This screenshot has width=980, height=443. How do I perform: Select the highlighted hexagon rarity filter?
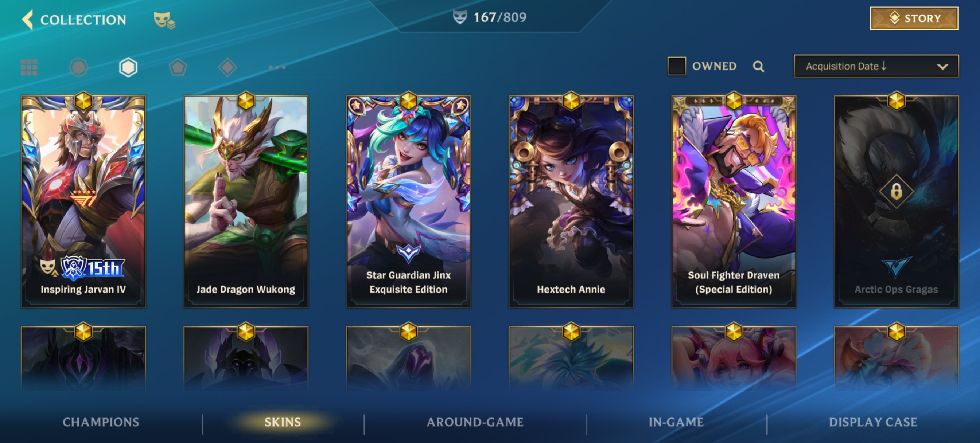pyautogui.click(x=128, y=68)
